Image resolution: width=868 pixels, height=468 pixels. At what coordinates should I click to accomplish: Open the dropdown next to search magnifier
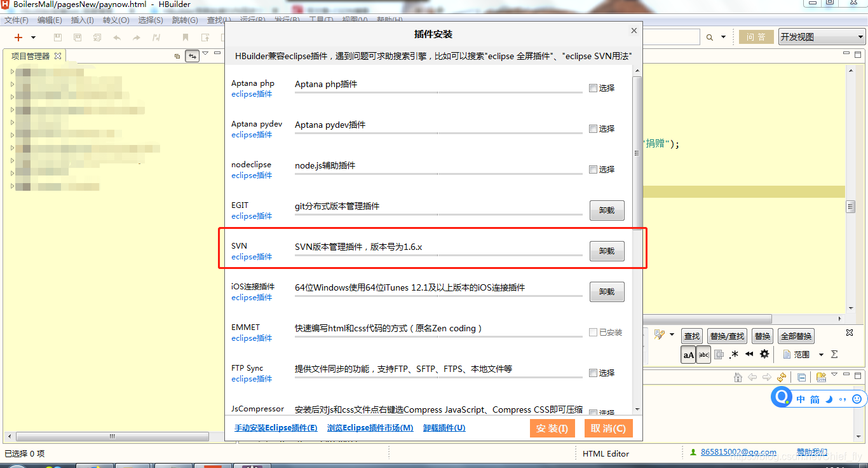(723, 38)
